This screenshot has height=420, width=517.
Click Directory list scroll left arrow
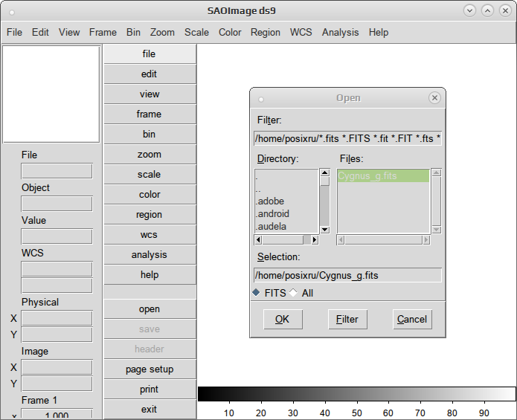pyautogui.click(x=258, y=240)
